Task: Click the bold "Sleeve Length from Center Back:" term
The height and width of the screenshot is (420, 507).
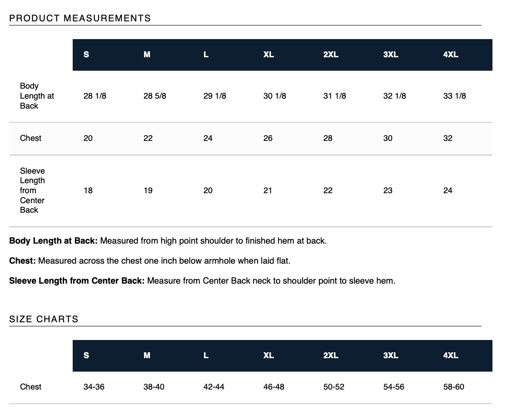Action: (77, 281)
